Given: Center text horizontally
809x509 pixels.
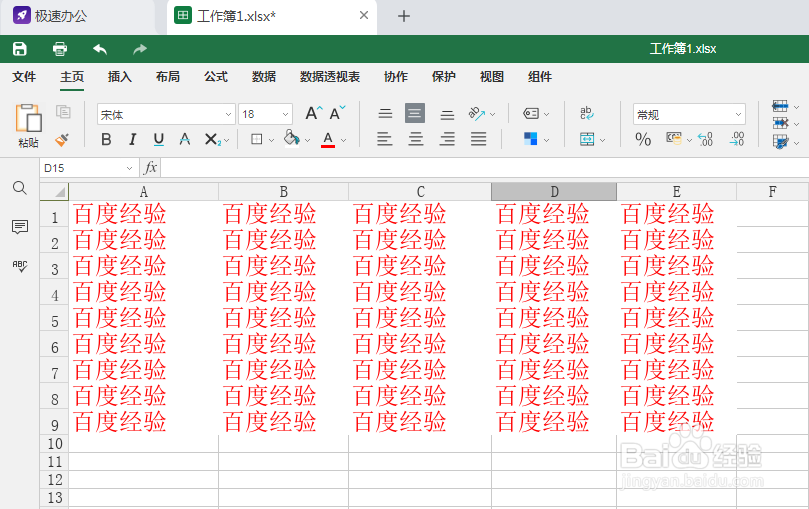Looking at the screenshot, I should pos(416,139).
